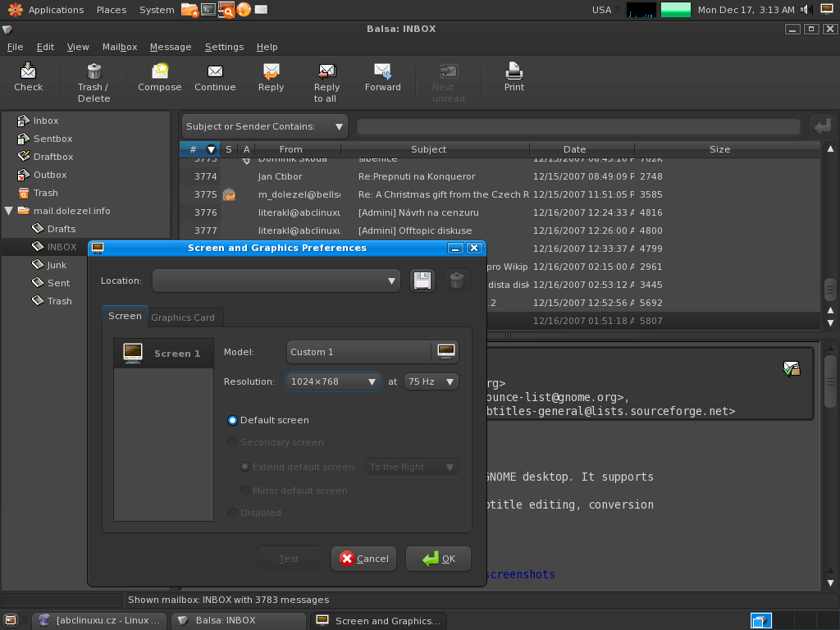Open the Mailbox menu

120,47
